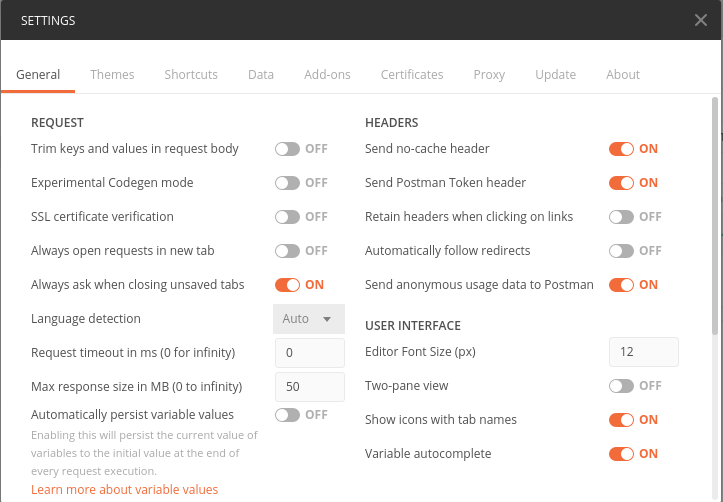Enable Automatically follow redirects
The image size is (723, 502).
tap(621, 251)
